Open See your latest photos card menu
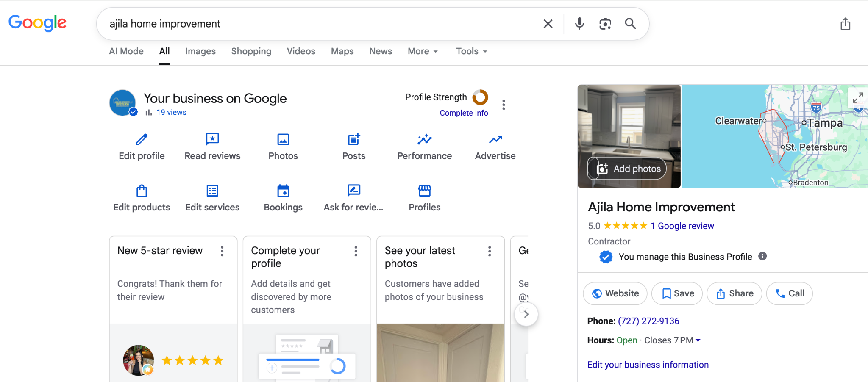This screenshot has width=868, height=382. (x=490, y=251)
